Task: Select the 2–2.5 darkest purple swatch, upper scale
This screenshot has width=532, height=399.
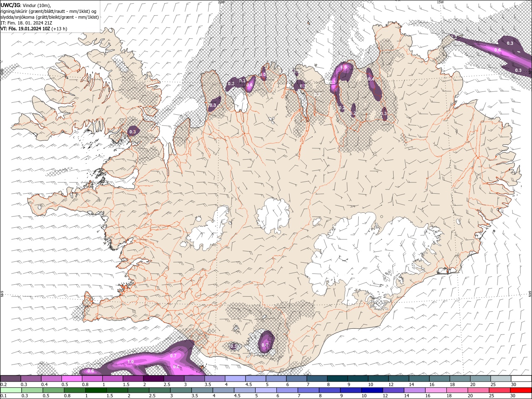Action: 153,379
